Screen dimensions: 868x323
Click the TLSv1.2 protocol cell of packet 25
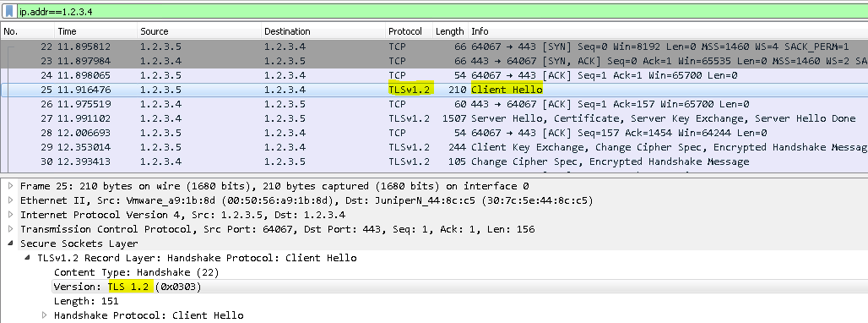pyautogui.click(x=409, y=90)
